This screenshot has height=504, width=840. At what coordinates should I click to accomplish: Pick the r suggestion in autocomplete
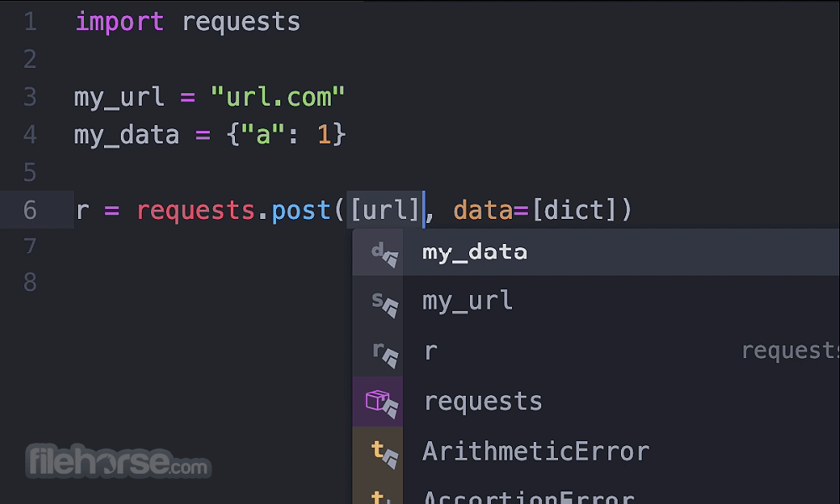(597, 351)
